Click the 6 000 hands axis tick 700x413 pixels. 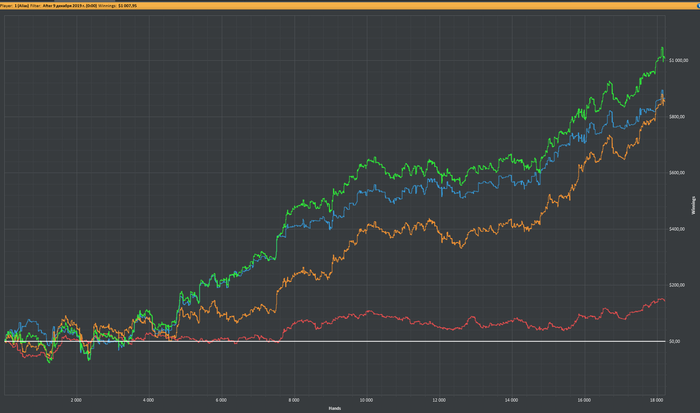[x=221, y=400]
